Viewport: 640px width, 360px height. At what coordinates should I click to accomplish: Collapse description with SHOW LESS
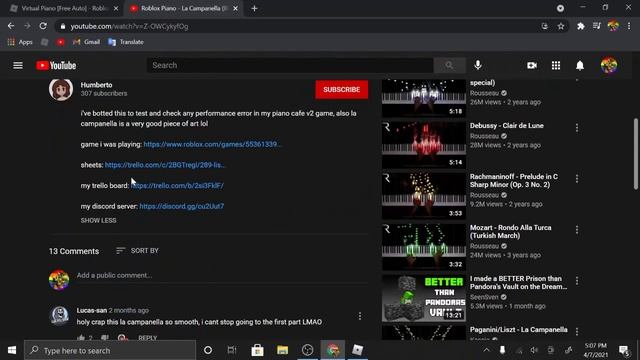98,220
